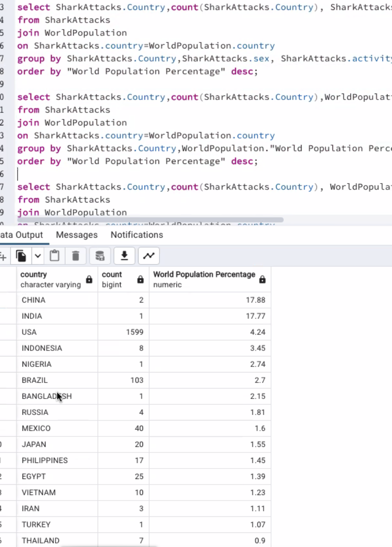Screen dimensions: 392x547
Task: Click the delete rows icon
Action: [x=75, y=255]
